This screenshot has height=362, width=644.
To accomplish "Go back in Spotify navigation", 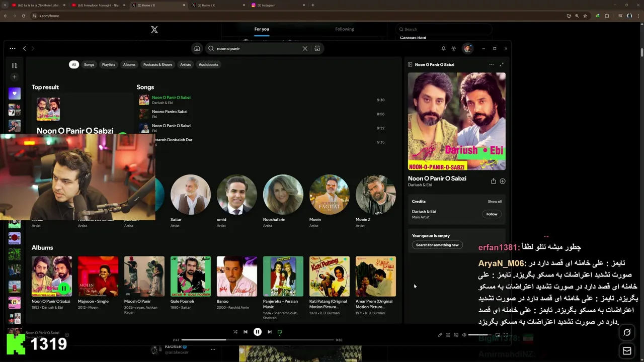I will (24, 48).
